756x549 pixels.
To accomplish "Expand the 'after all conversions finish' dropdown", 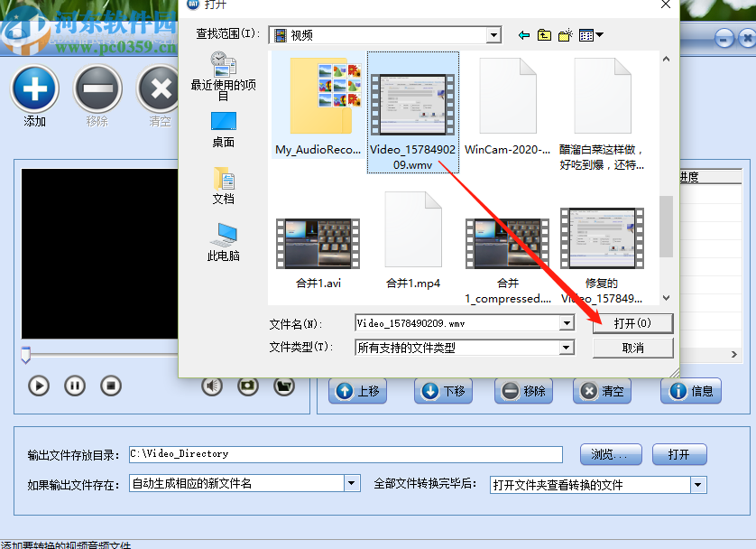I will [x=697, y=485].
